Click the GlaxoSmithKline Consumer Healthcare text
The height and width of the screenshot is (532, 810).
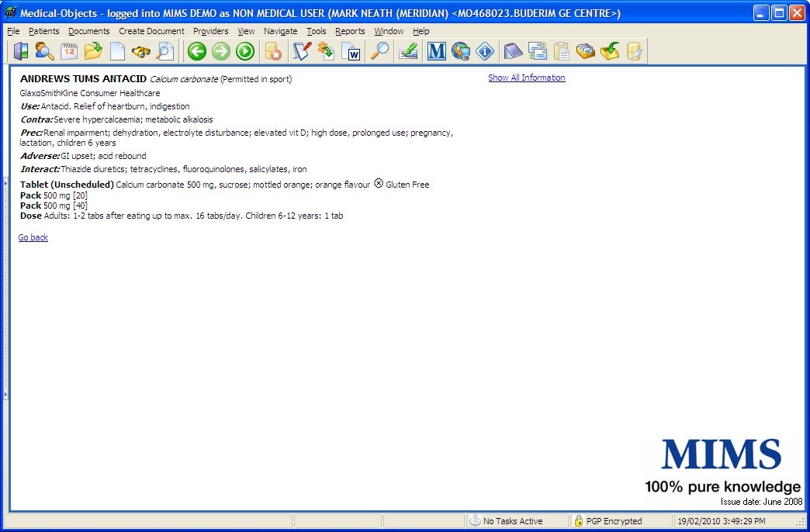(90, 93)
